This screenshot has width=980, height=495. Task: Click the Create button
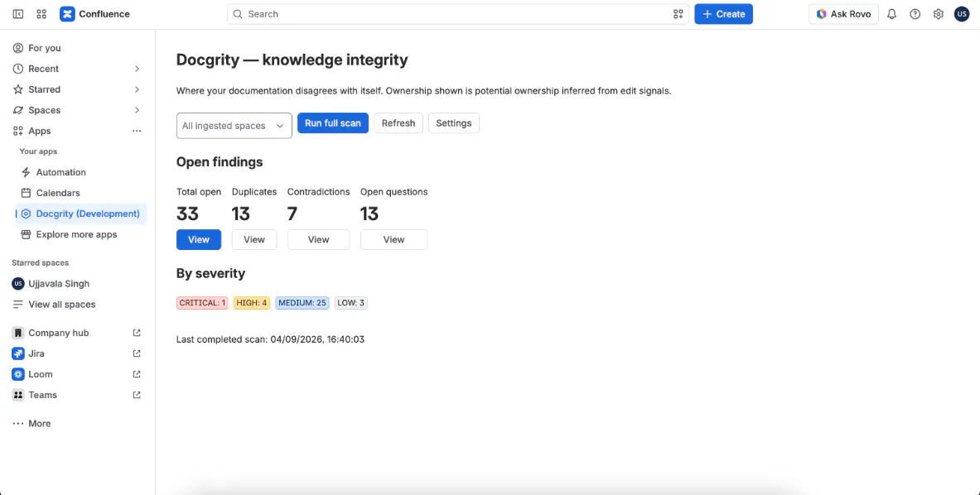click(x=723, y=14)
